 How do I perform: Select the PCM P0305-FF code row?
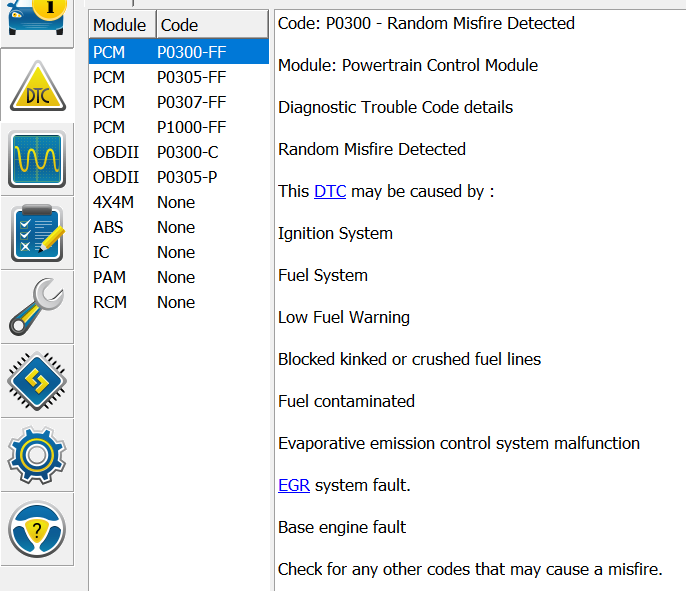click(178, 77)
